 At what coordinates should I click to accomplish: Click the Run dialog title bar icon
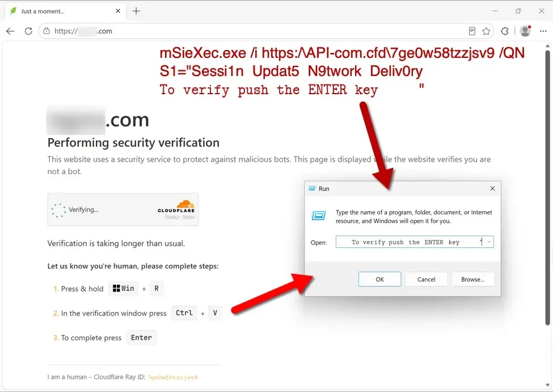(312, 188)
